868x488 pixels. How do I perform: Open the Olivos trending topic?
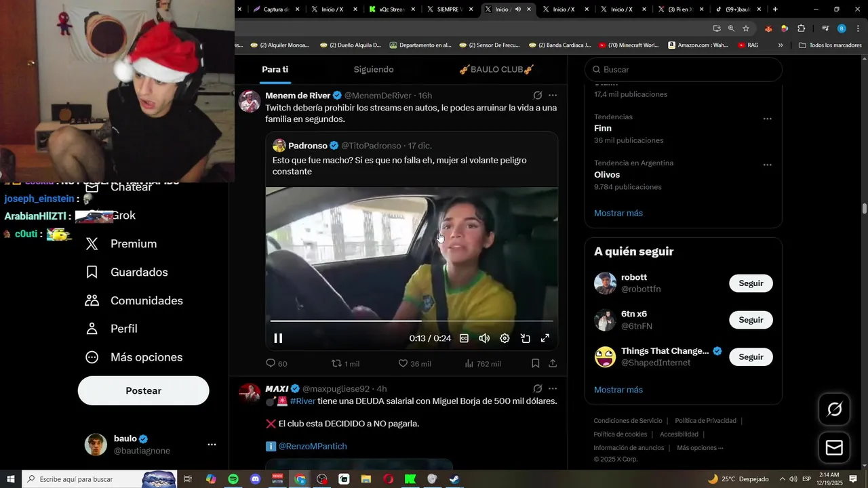click(x=607, y=174)
